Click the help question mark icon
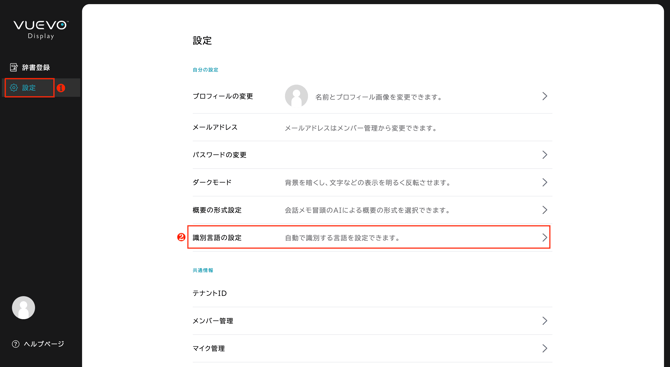 (15, 344)
